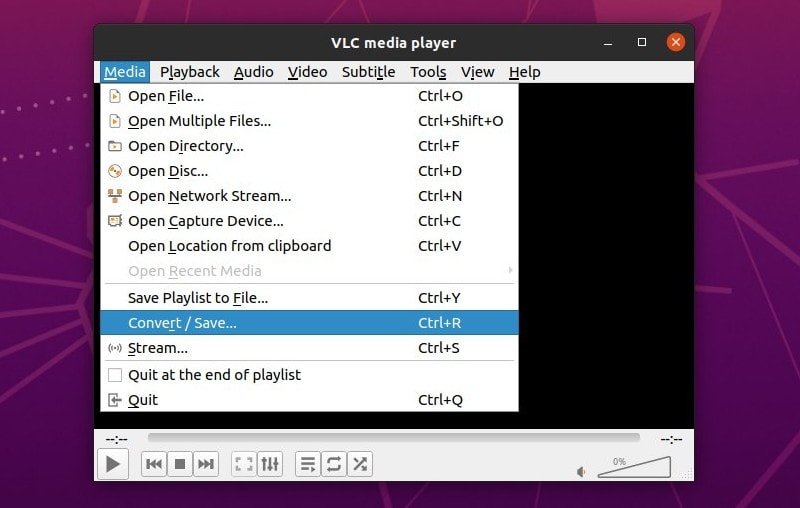The width and height of the screenshot is (800, 508).
Task: Stop playback with the stop button
Action: tap(180, 464)
